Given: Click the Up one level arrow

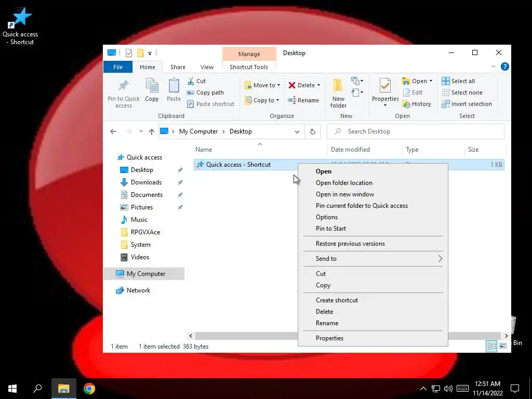Looking at the screenshot, I should pos(151,131).
